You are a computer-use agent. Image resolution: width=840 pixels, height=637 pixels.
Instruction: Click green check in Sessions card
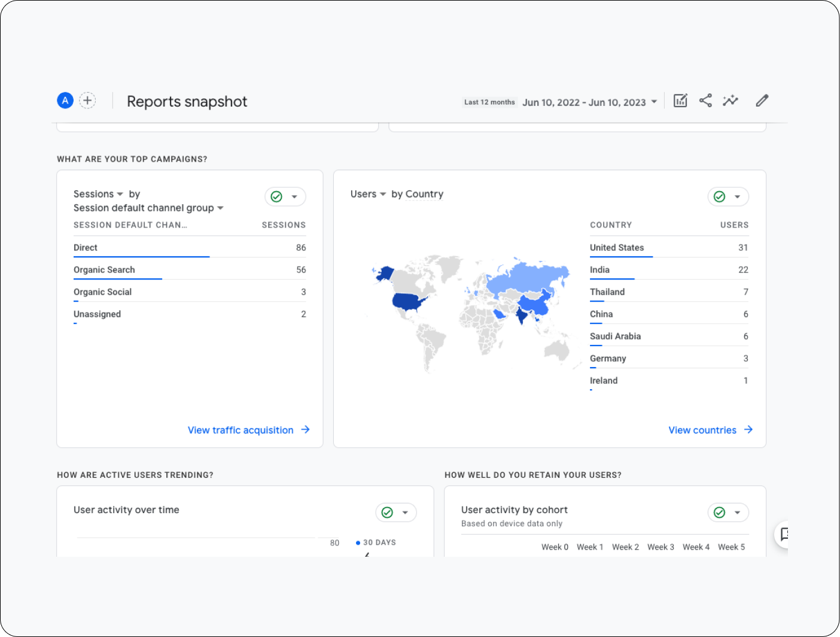click(276, 196)
